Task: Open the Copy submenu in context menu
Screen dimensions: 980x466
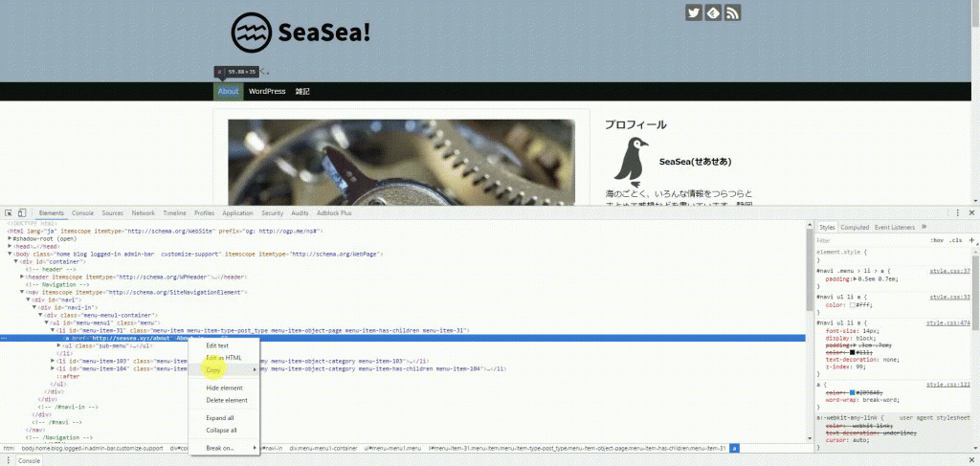Action: (224, 369)
